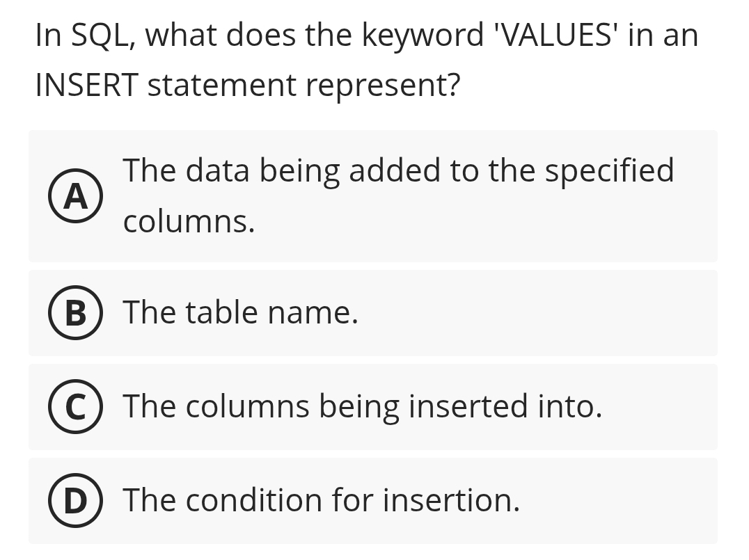The image size is (749, 560).
Task: Click the quiz question text
Action: [366, 60]
